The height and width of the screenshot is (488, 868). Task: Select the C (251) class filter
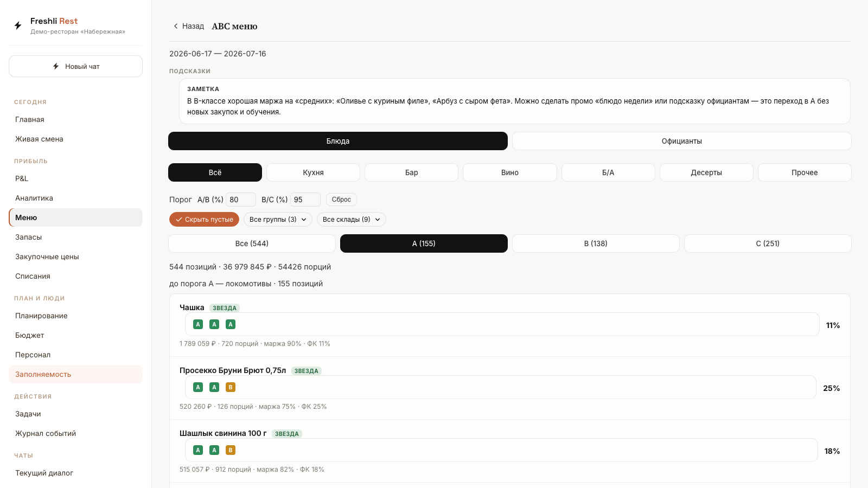[768, 243]
